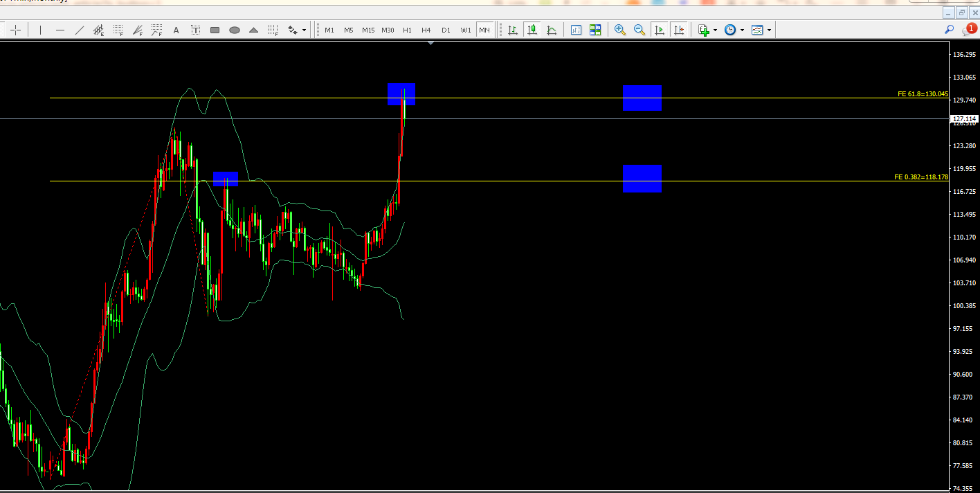Switch timeframe to D1
This screenshot has width=980, height=493.
(x=446, y=30)
